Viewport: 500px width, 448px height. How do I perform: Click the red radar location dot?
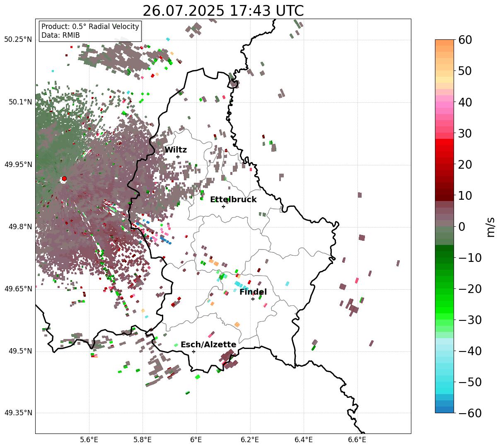tap(64, 179)
